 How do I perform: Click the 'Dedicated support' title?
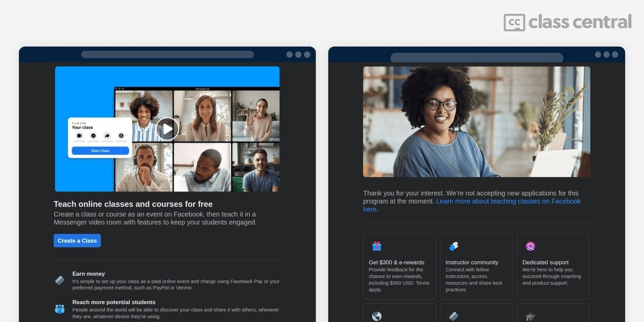coord(545,262)
